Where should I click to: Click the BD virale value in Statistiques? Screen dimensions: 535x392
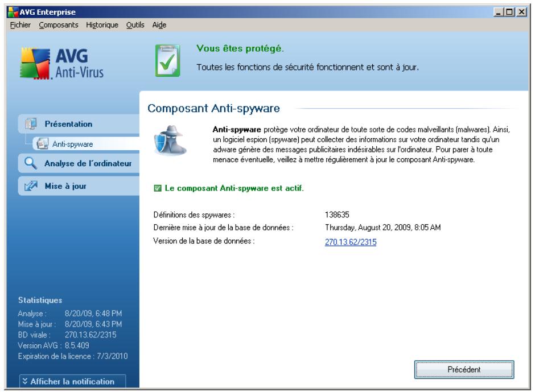pos(90,335)
